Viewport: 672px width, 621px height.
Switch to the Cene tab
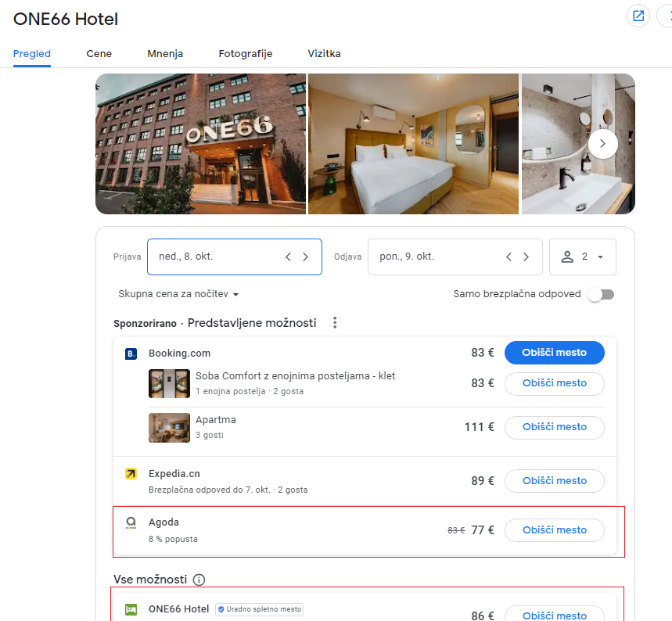click(x=99, y=53)
